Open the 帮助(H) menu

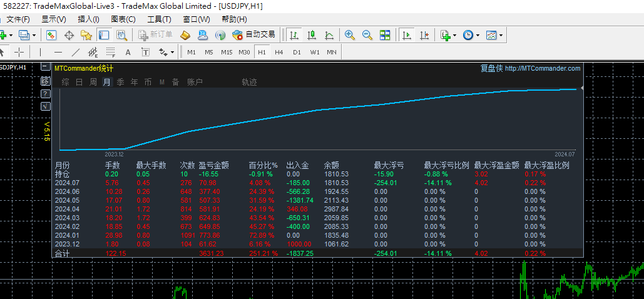tap(234, 19)
